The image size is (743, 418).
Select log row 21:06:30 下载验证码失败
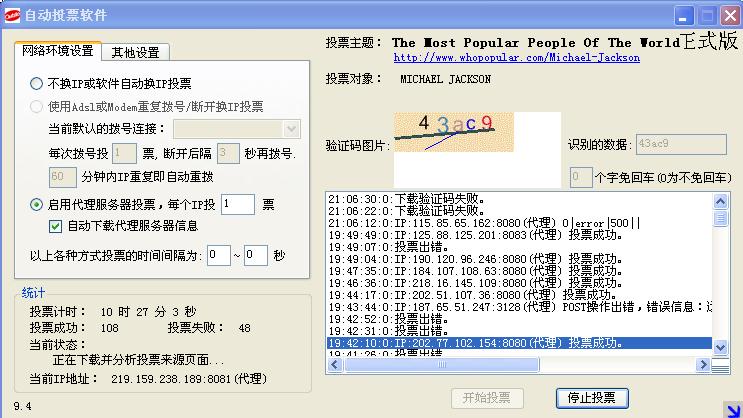[519, 199]
